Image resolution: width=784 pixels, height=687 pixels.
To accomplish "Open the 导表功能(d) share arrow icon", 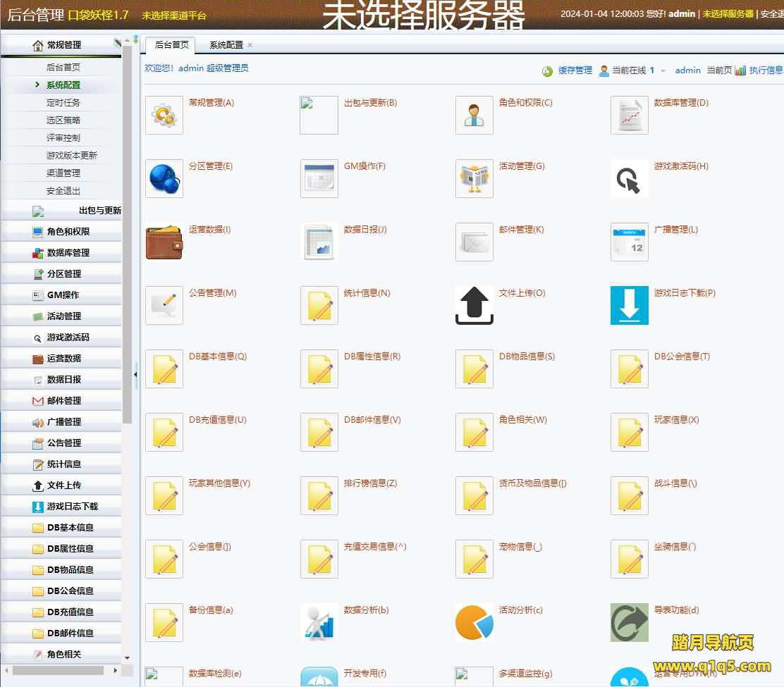I will pyautogui.click(x=630, y=623).
